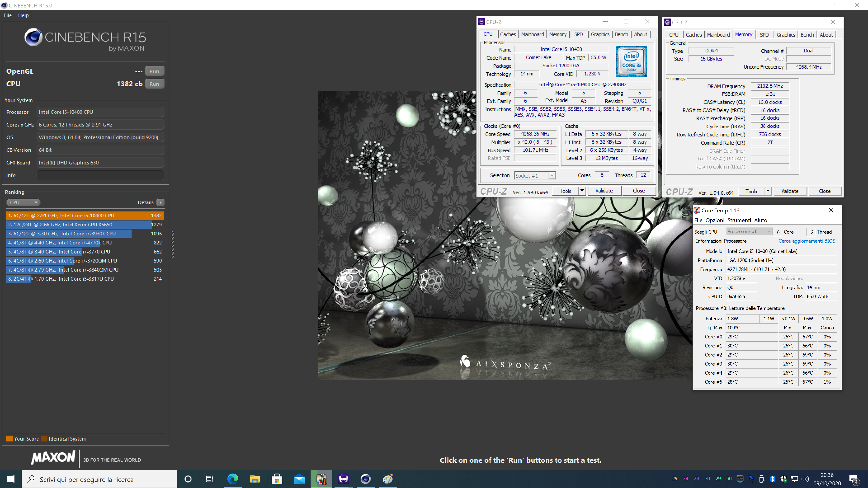
Task: Open the Processore #0 dropdown in Core Temp
Action: click(749, 231)
